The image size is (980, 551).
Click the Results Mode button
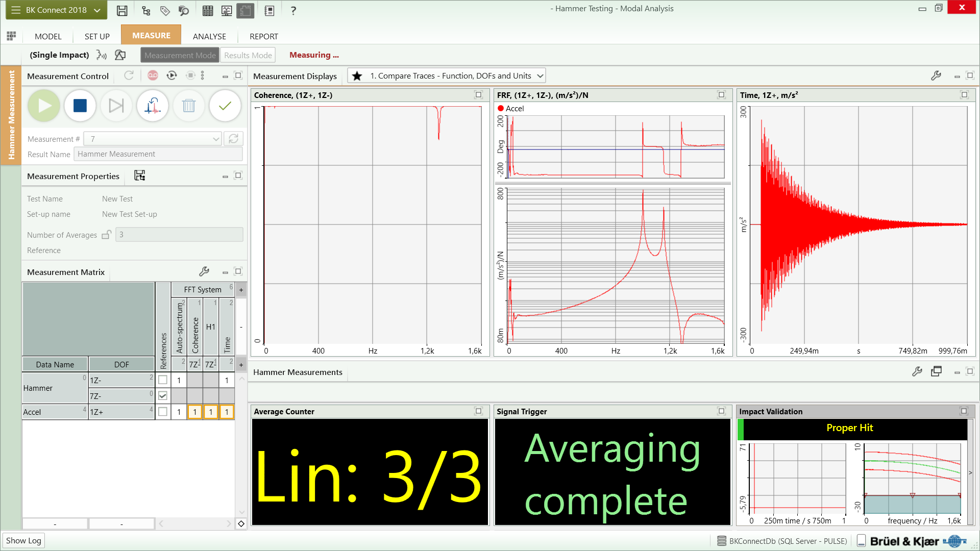248,55
